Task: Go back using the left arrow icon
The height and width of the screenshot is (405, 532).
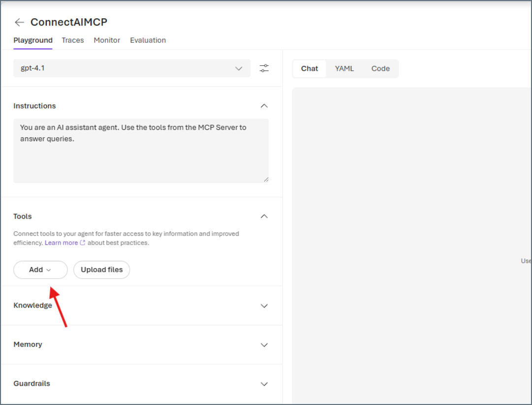Action: coord(19,22)
